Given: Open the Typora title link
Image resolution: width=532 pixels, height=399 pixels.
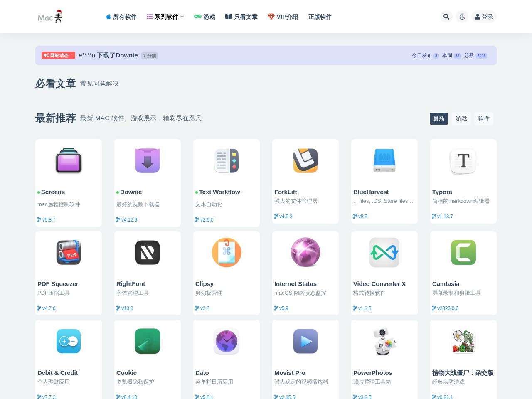Looking at the screenshot, I should pyautogui.click(x=442, y=192).
